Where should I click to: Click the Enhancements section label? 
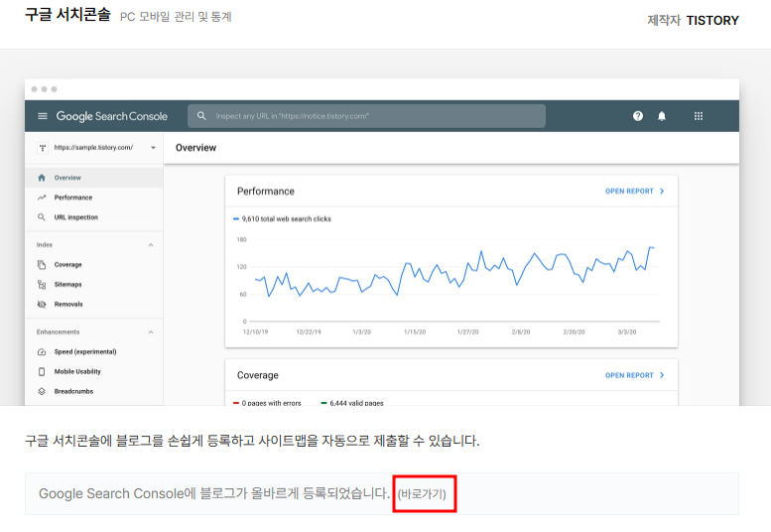(58, 332)
